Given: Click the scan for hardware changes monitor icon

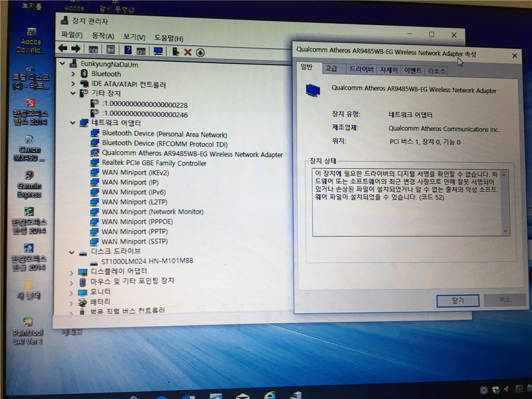Looking at the screenshot, I should pos(158,51).
